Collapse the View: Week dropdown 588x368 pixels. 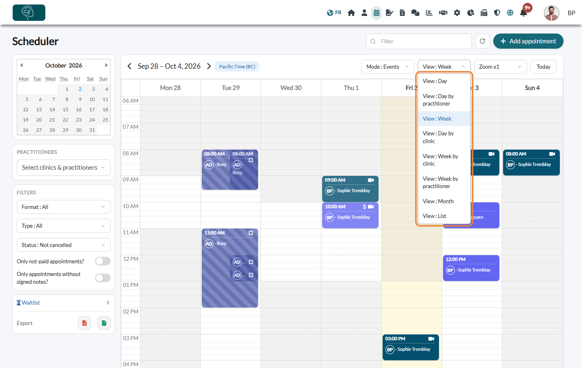(x=444, y=67)
